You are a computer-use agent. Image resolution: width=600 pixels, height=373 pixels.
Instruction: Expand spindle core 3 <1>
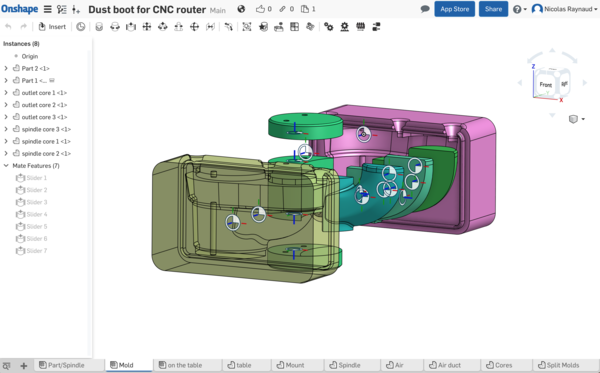pos(6,129)
